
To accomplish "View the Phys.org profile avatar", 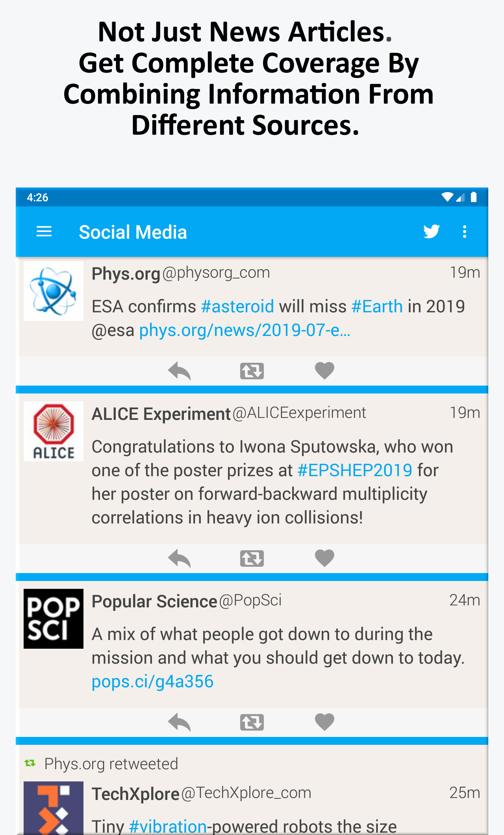I will click(x=54, y=291).
